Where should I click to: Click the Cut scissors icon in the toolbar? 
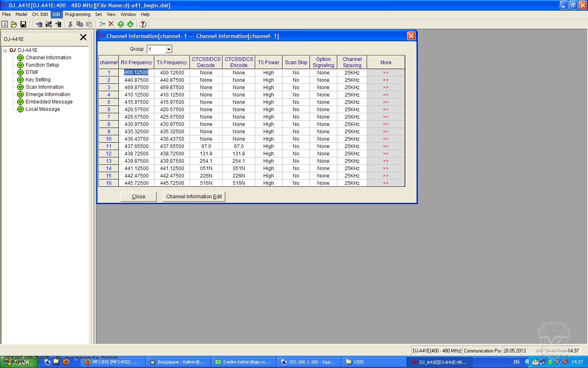(70, 25)
